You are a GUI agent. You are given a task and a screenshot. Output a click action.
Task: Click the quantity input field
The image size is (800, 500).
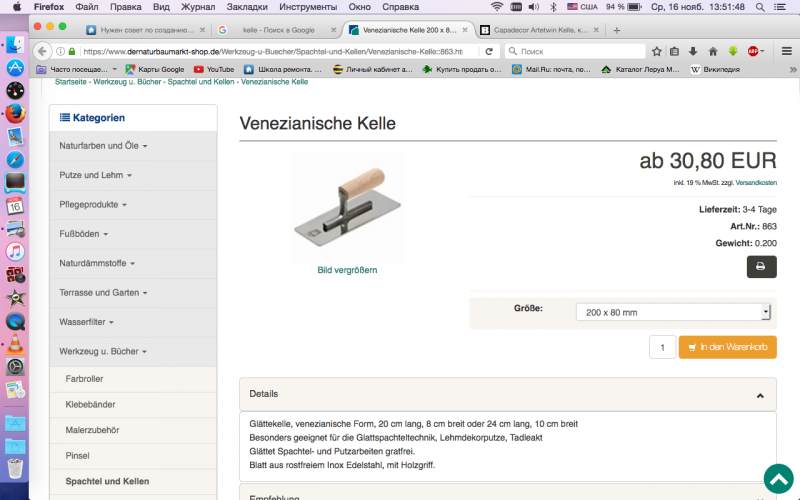click(662, 347)
